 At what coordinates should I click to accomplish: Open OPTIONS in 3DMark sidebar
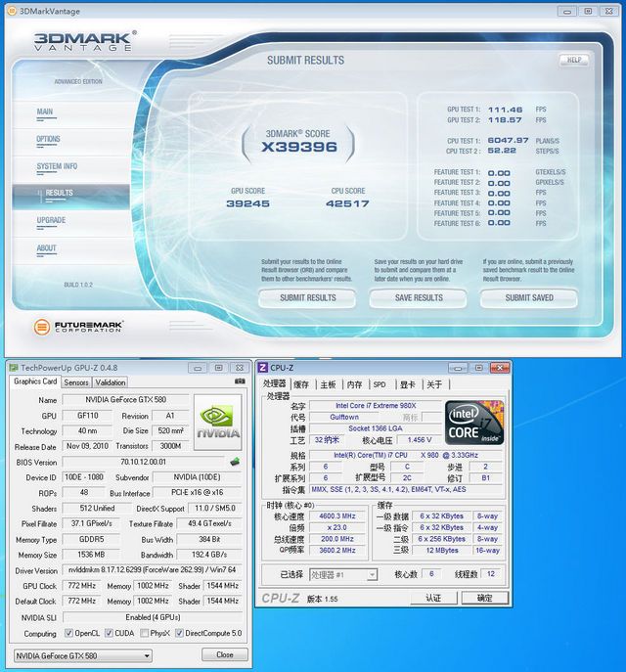point(48,139)
